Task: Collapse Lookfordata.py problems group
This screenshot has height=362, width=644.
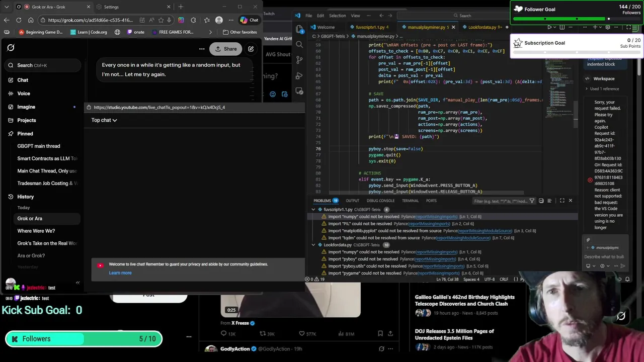Action: click(313, 245)
